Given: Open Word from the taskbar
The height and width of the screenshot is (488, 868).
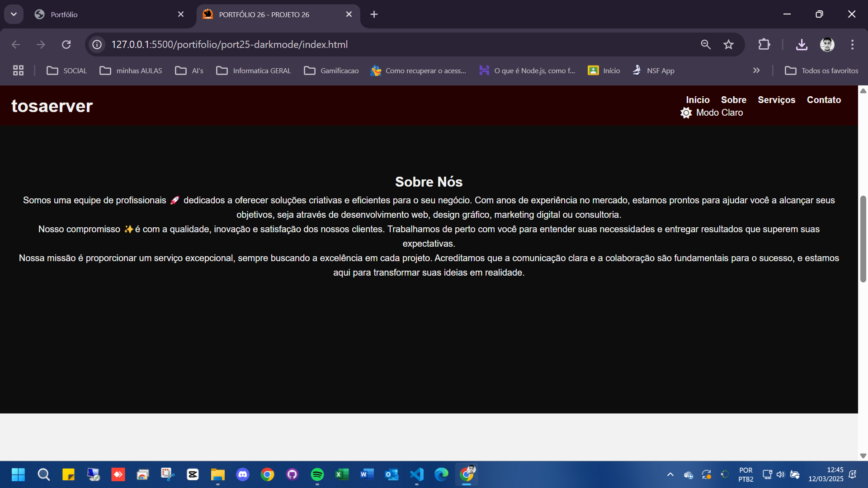Looking at the screenshot, I should tap(367, 474).
